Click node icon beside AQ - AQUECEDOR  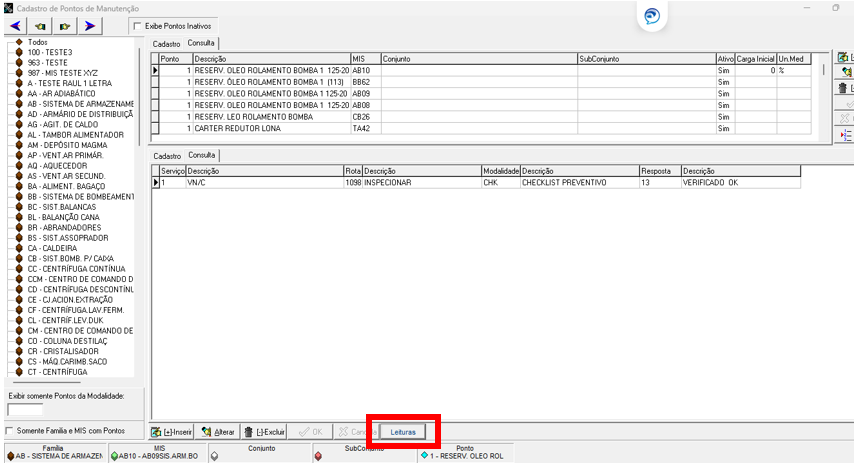point(19,166)
